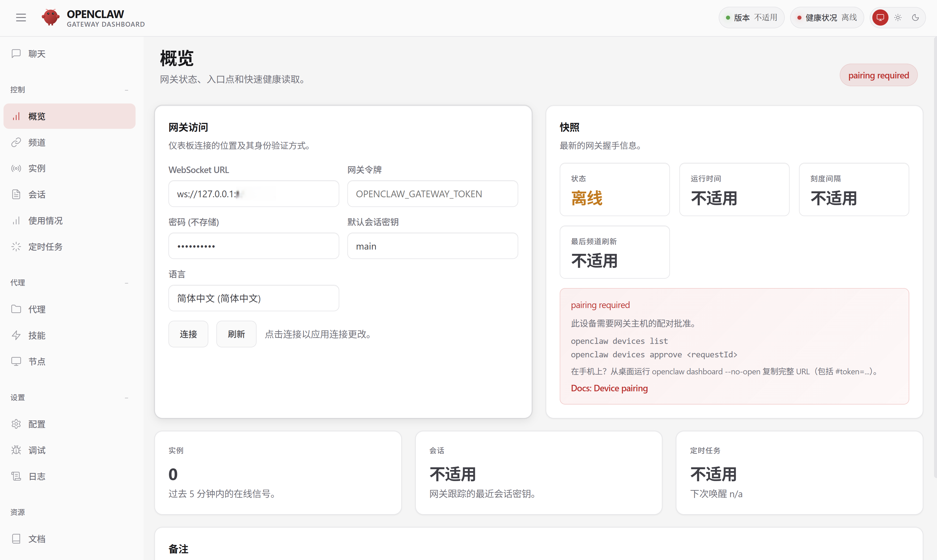Click the OpenClaw lobster logo
The height and width of the screenshot is (560, 937).
tap(50, 17)
